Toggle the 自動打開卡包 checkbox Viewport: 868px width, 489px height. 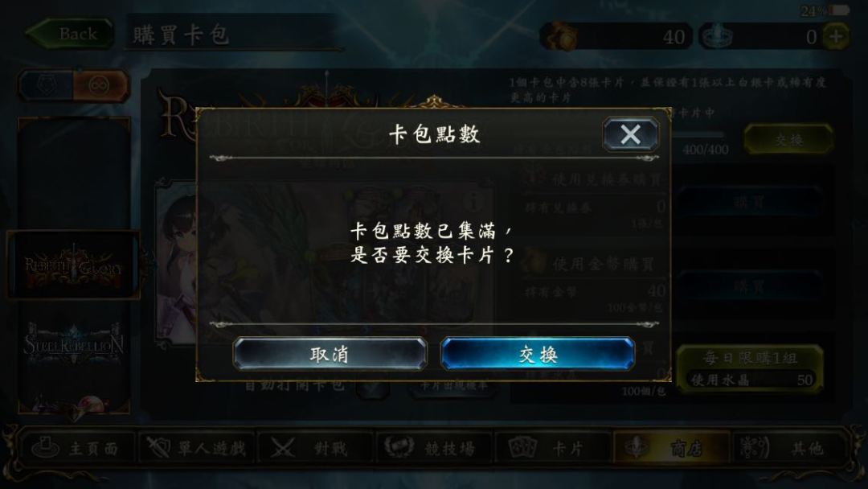(x=372, y=387)
